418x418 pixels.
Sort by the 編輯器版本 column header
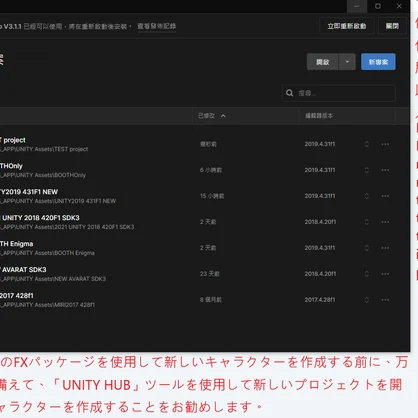(x=319, y=116)
